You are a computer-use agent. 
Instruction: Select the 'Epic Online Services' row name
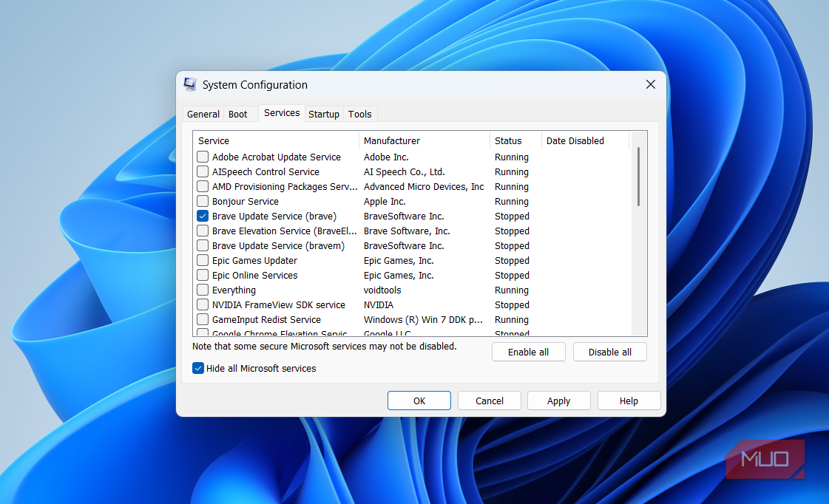coord(255,275)
